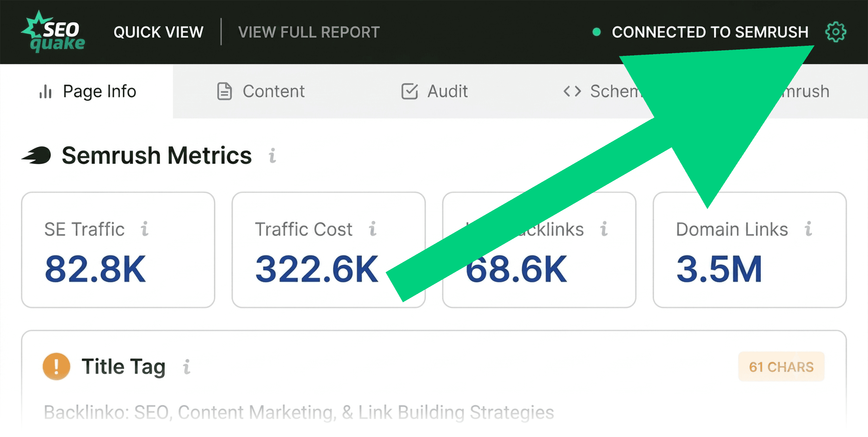Screen dimensions: 868x437
Task: Click the SEOquake logo
Action: pyautogui.click(x=53, y=32)
